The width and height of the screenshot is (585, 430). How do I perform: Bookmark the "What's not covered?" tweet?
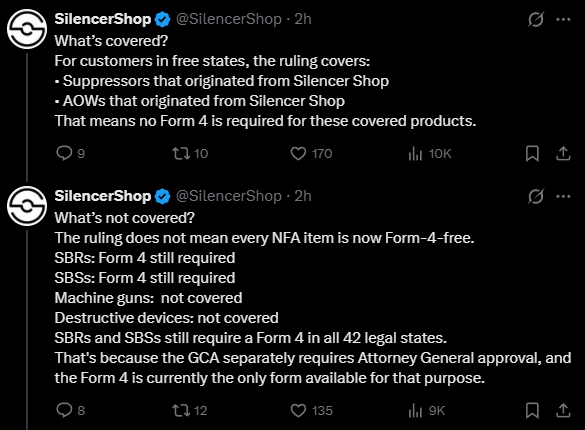tap(532, 410)
